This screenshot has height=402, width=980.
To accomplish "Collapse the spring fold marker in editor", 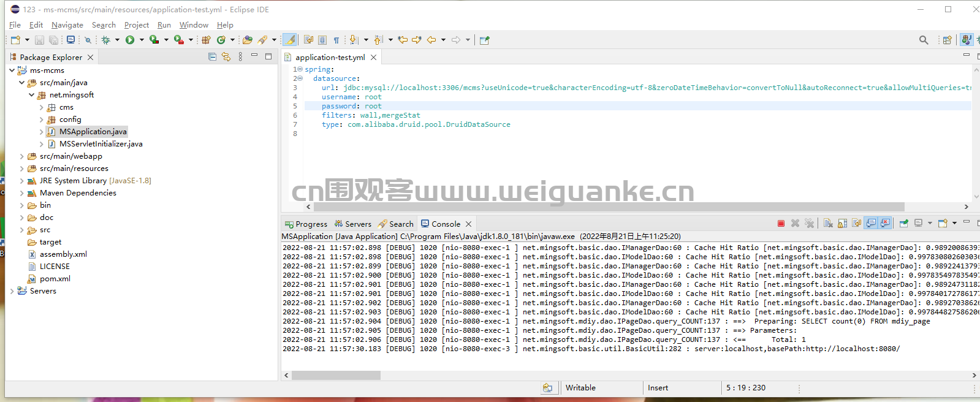I will 300,69.
